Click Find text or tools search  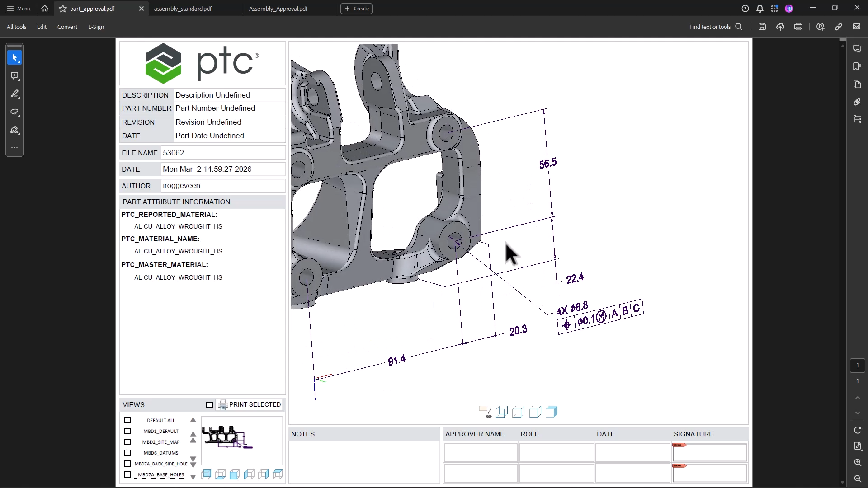pos(716,27)
